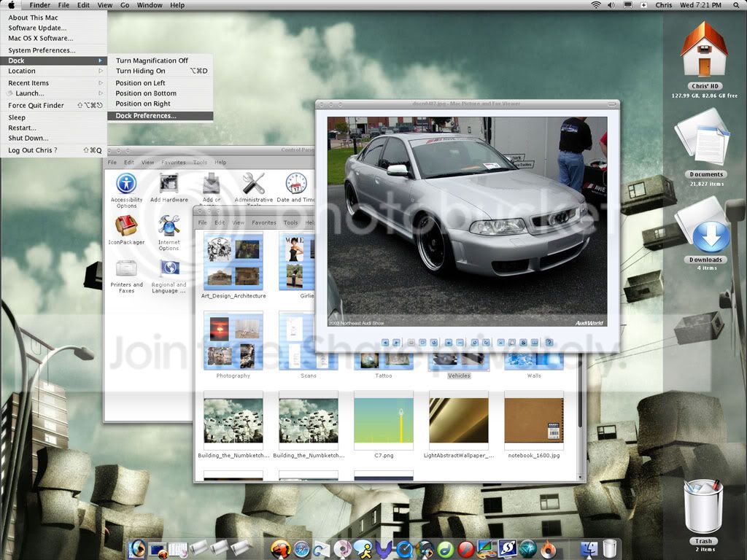Print the picture from viewer toolbar
This screenshot has width=747, height=560.
pos(511,343)
